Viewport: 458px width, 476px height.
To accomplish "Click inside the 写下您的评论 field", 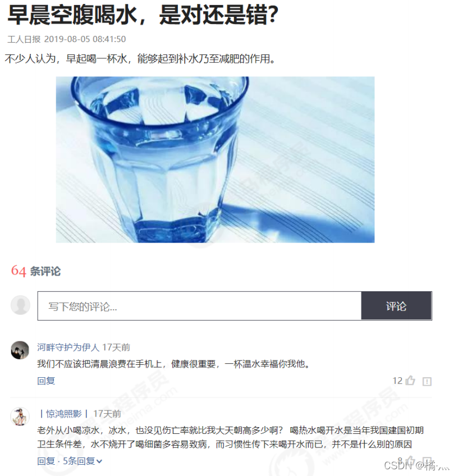I will click(x=199, y=306).
